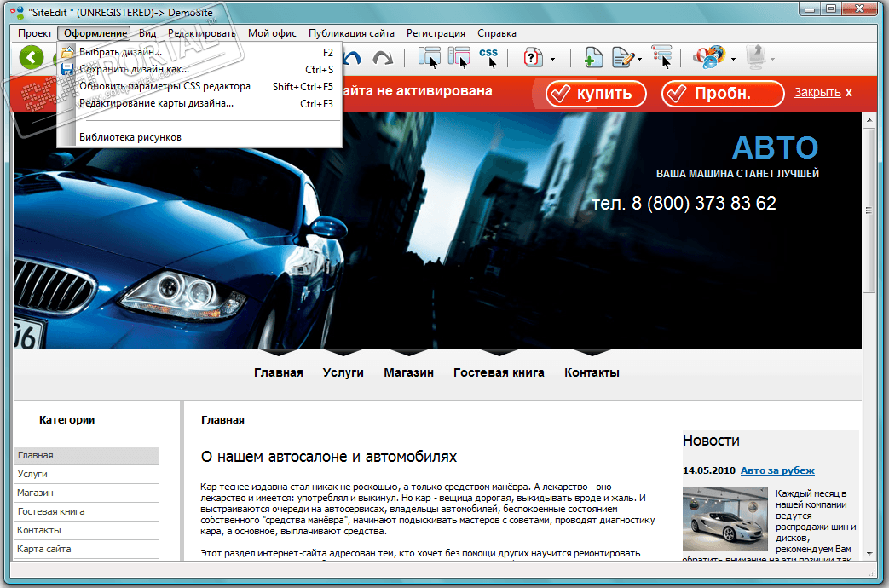Select Гостевая книга in Категории sidebar
This screenshot has height=588, width=889.
(x=86, y=511)
